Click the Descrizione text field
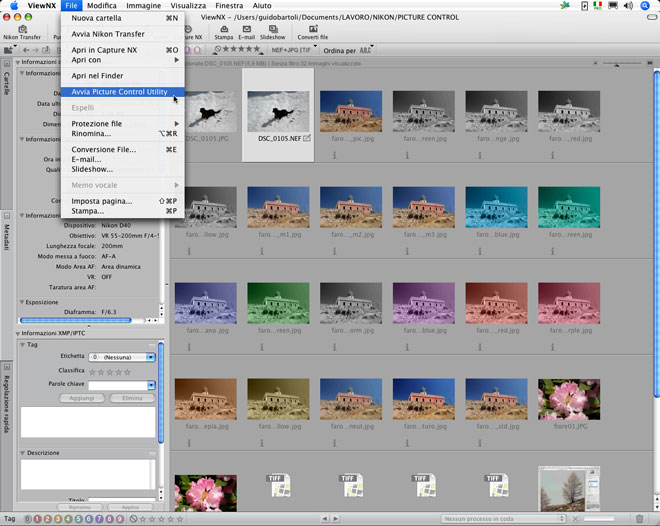The image size is (660, 526). [x=88, y=474]
